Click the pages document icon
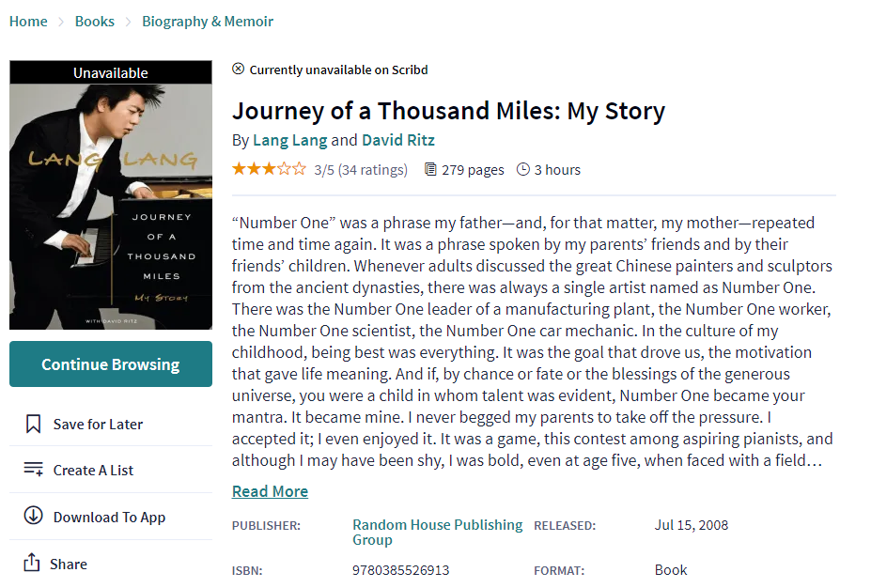 tap(430, 169)
